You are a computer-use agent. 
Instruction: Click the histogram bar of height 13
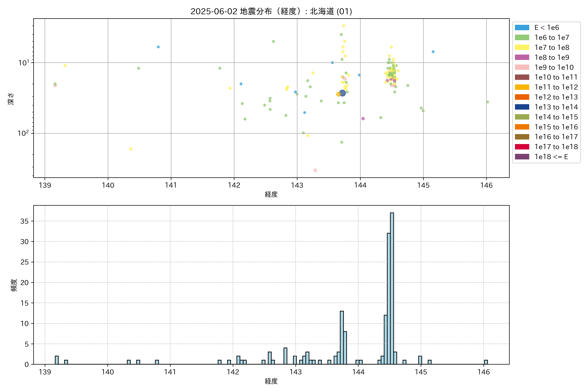342,337
